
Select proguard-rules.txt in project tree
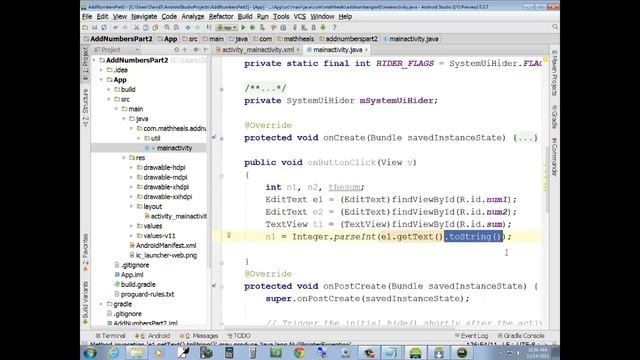point(144,294)
